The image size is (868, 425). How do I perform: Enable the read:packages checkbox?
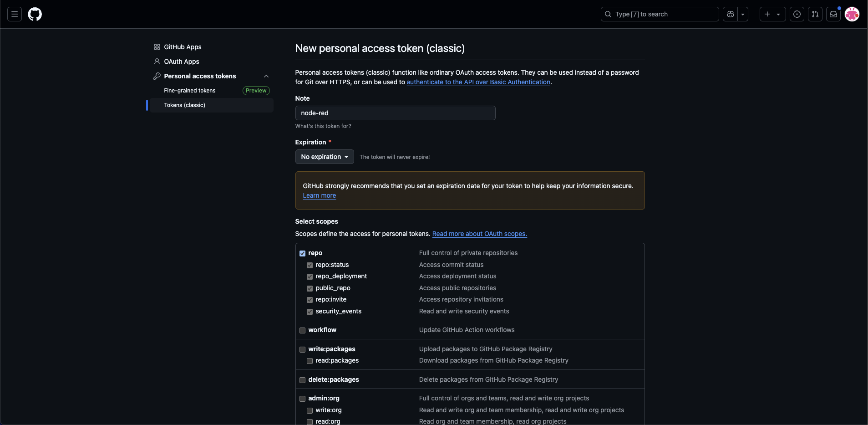click(310, 361)
